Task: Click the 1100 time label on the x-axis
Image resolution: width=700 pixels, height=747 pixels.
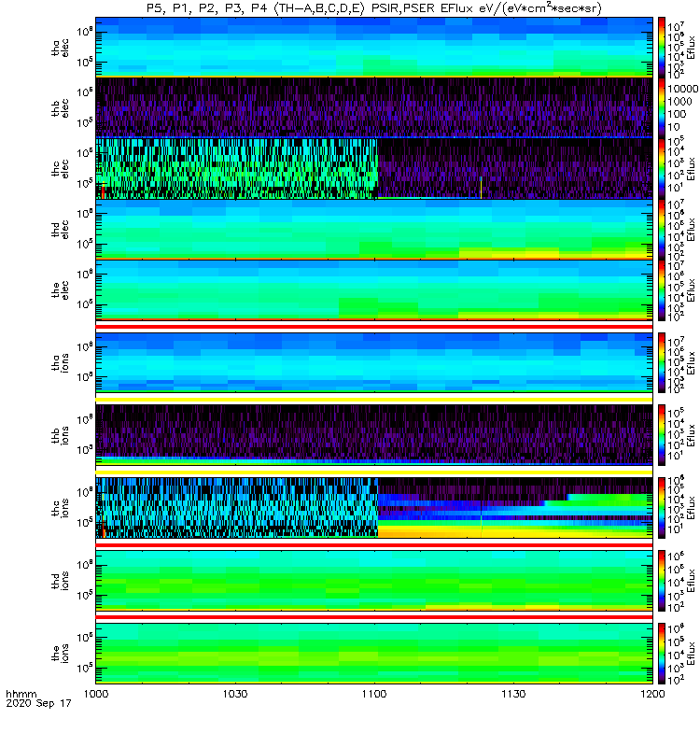Action: (374, 694)
